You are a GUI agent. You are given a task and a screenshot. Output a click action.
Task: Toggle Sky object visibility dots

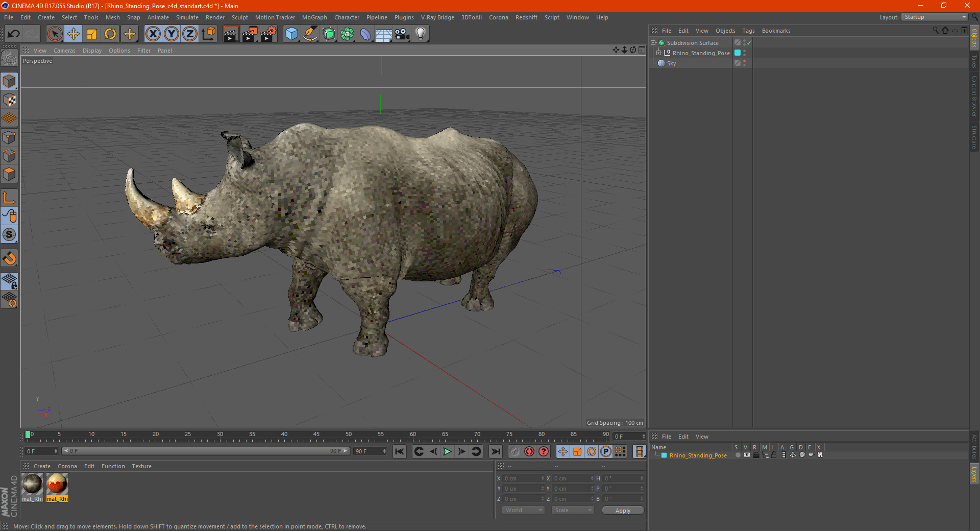(x=745, y=63)
